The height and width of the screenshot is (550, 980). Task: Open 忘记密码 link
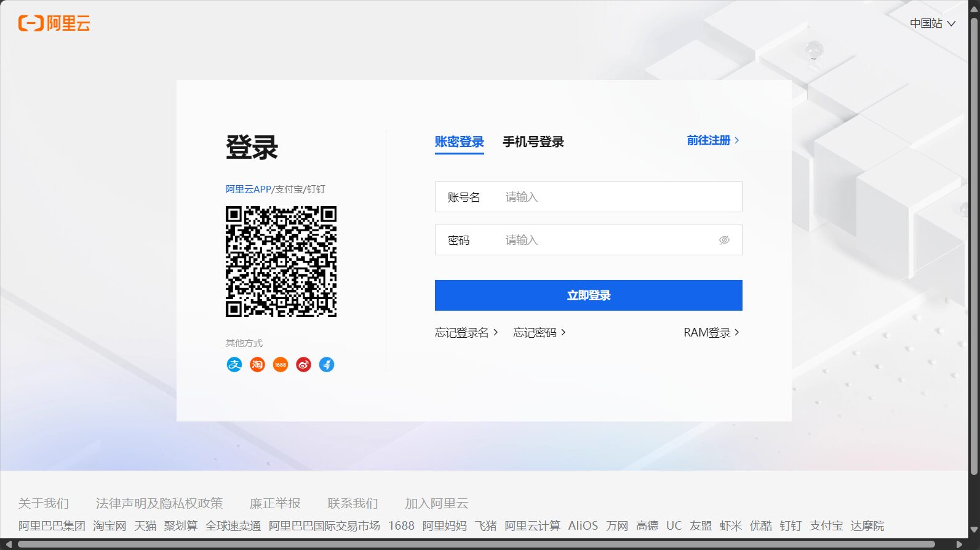540,332
